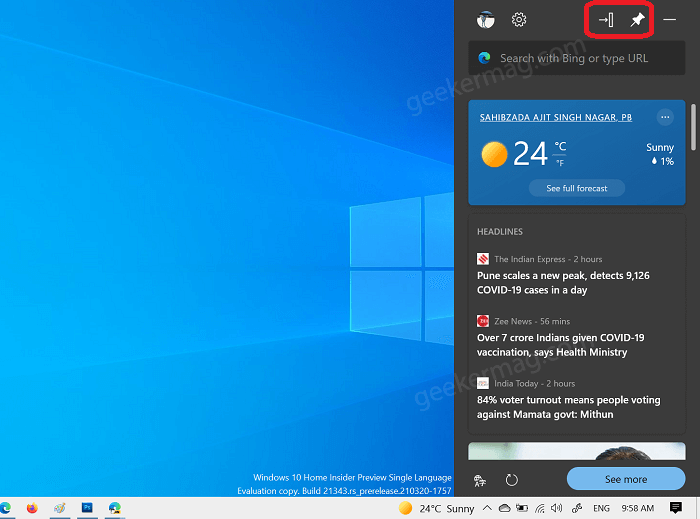
Task: Open the profile avatar in the widgets panel
Action: point(485,20)
